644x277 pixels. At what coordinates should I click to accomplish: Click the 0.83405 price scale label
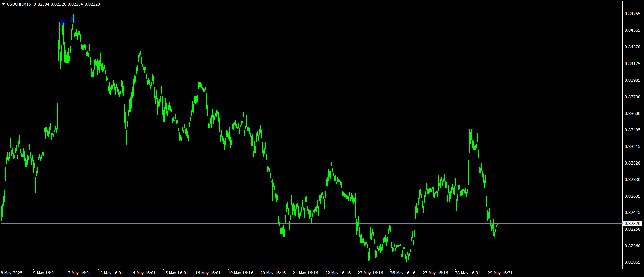click(632, 130)
